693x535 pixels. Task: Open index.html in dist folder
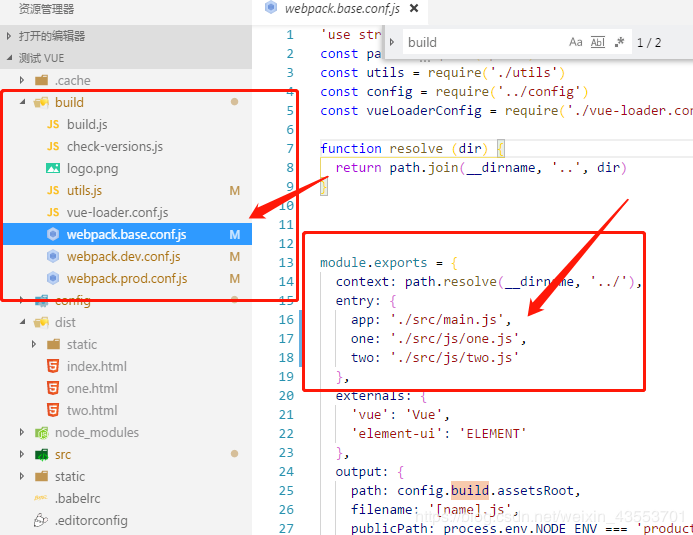tap(97, 367)
